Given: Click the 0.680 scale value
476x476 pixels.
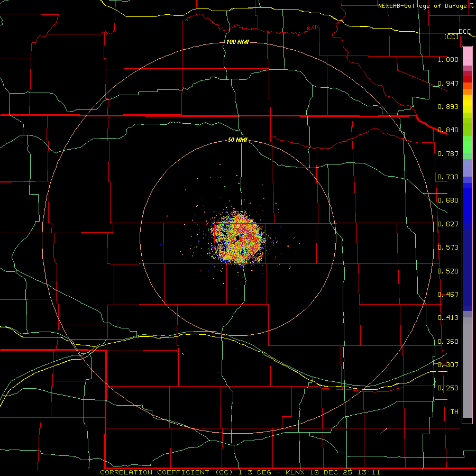Looking at the screenshot, I should [x=448, y=200].
